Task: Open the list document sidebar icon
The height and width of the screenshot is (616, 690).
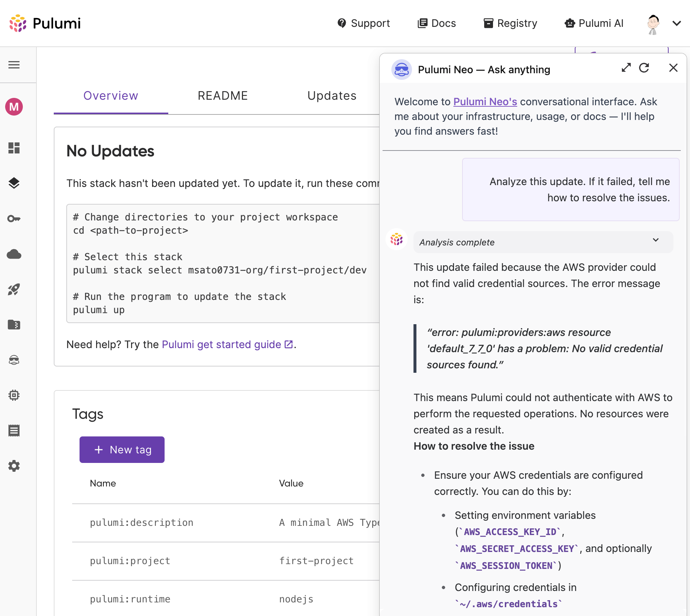Action: pos(14,431)
